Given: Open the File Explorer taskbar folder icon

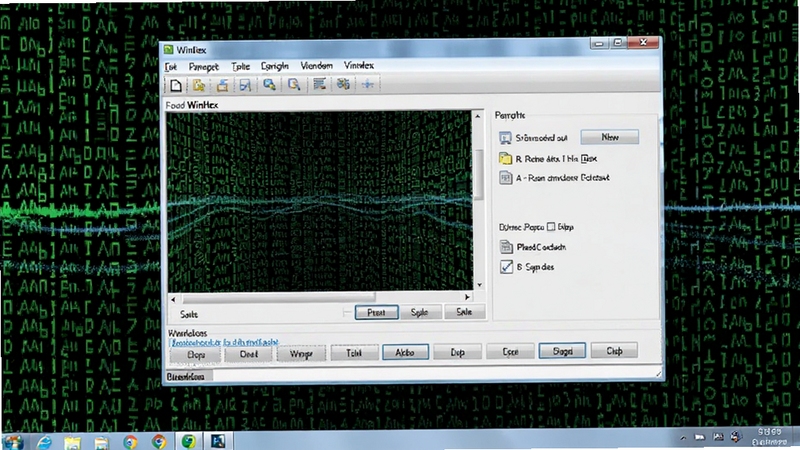Looking at the screenshot, I should click(x=72, y=442).
